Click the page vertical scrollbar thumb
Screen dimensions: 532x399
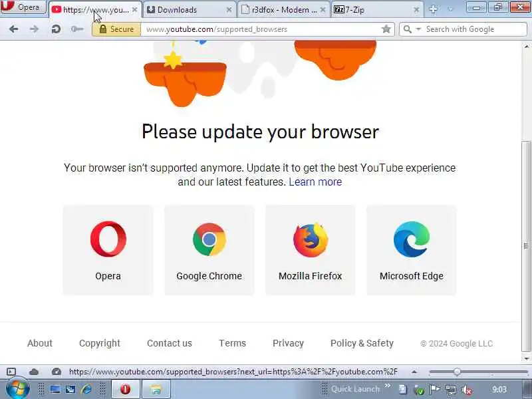tap(526, 246)
